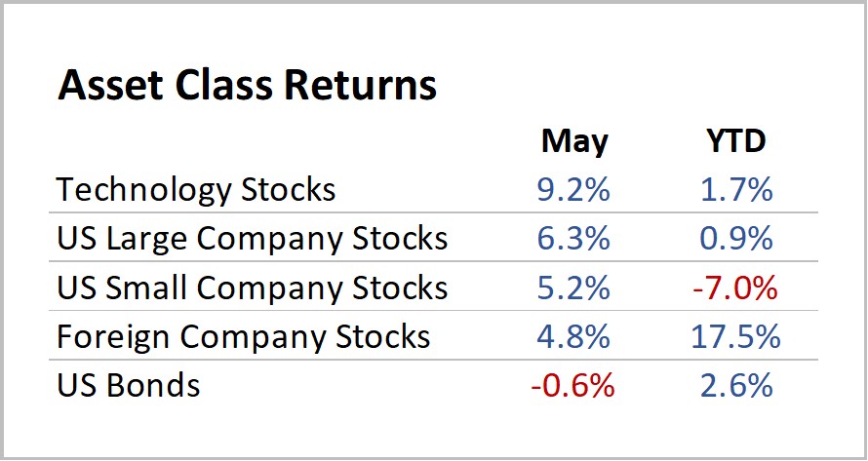Select the 6.3% May return value

[x=573, y=238]
